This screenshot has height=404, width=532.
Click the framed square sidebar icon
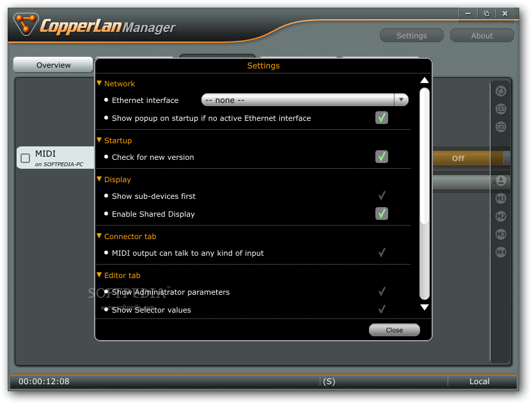point(501,127)
